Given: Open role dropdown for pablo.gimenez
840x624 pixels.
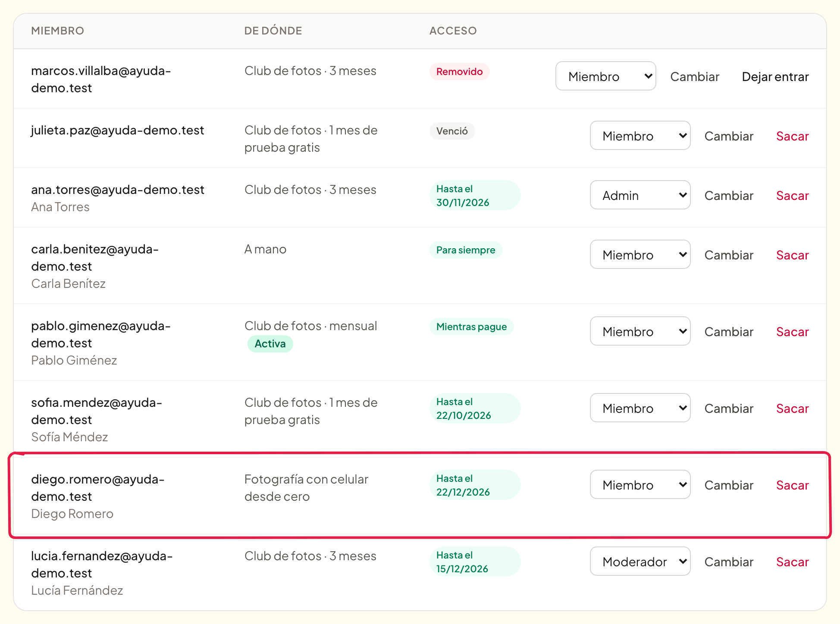Looking at the screenshot, I should coord(640,331).
